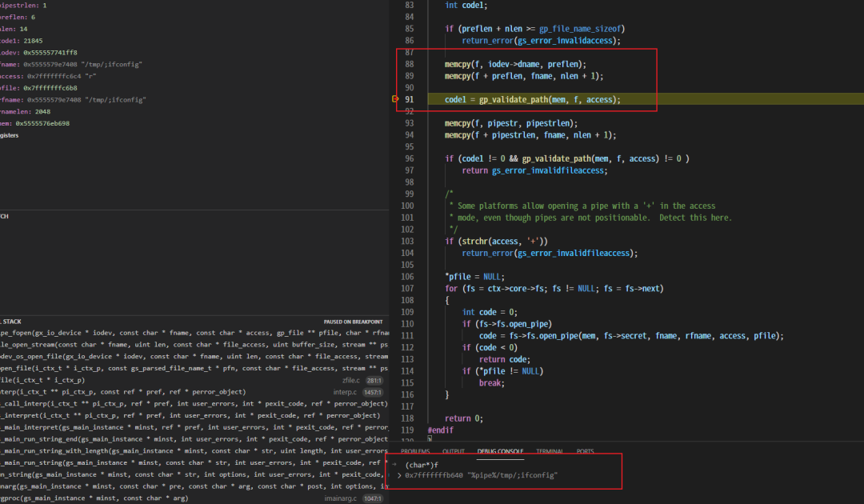Click the 1047:1 line badge
864x504 pixels.
click(373, 498)
